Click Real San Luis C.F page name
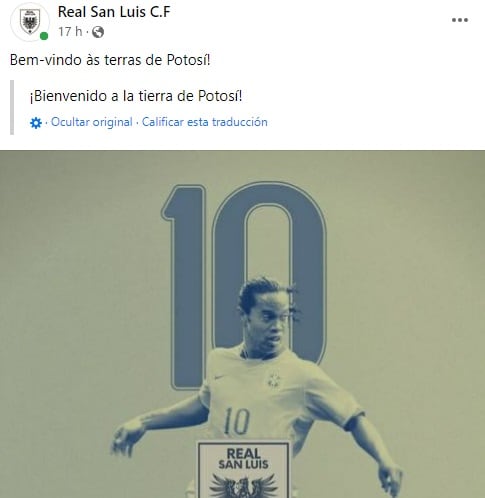The image size is (485, 498). tap(114, 12)
